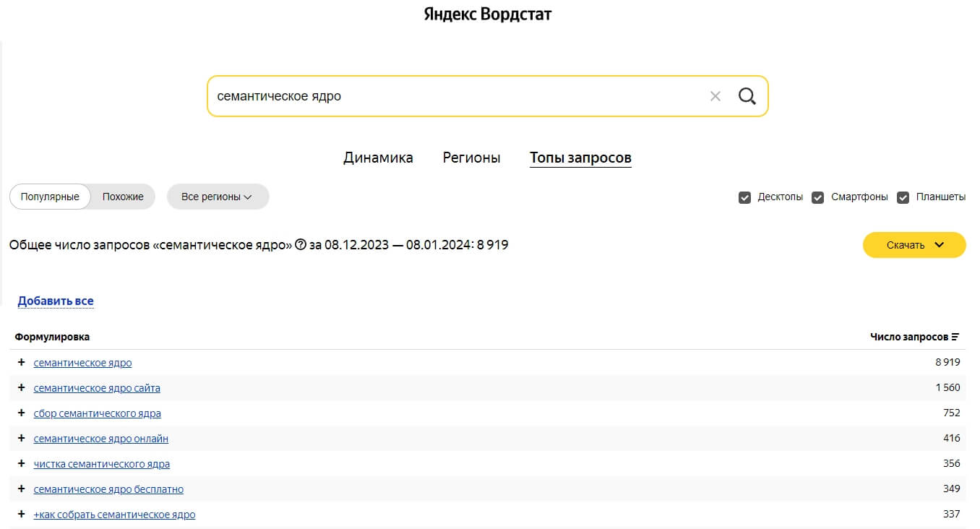
Task: Select the Популярные toggle option
Action: tap(50, 197)
